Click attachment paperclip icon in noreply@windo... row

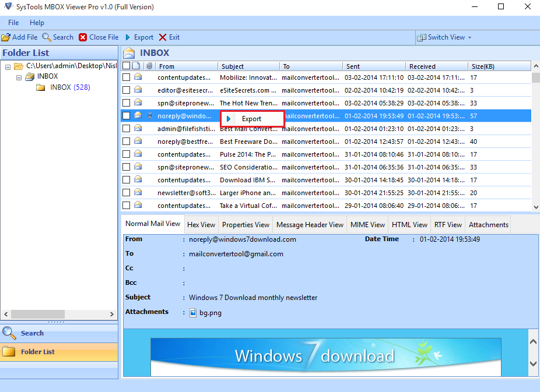[x=149, y=115]
